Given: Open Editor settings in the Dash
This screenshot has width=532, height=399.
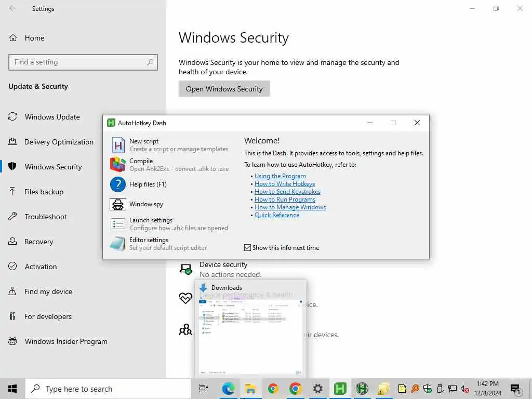Looking at the screenshot, I should click(x=158, y=244).
